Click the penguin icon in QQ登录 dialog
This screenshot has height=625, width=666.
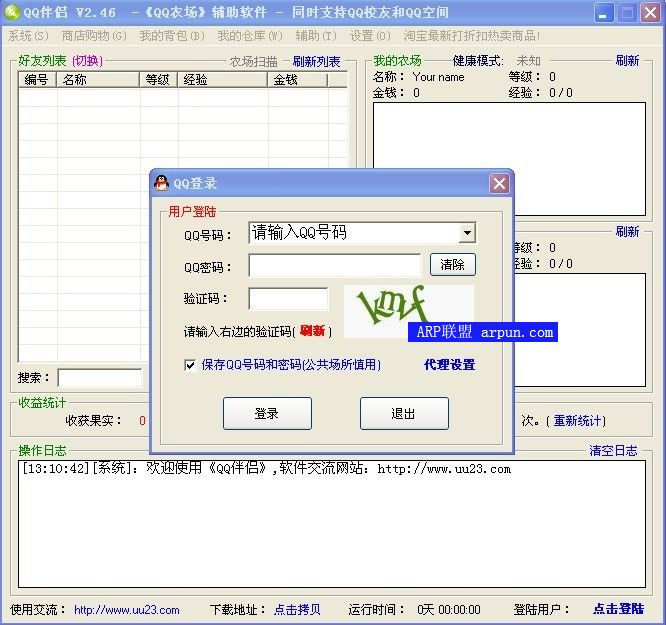161,183
